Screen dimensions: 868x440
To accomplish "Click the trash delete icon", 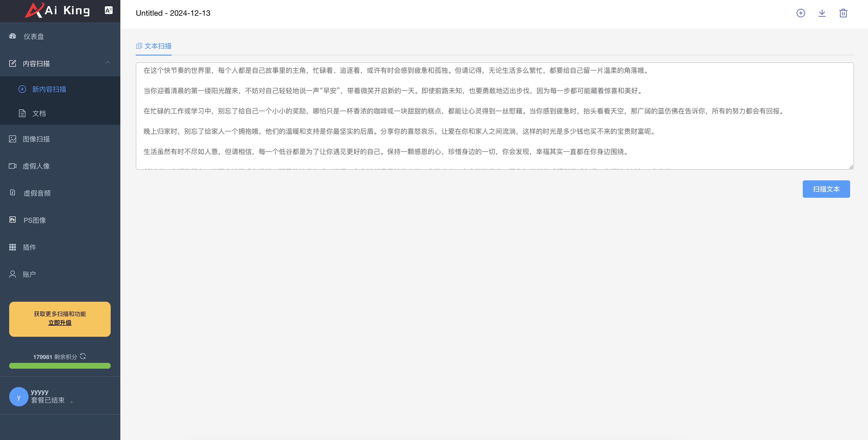I will pos(843,13).
